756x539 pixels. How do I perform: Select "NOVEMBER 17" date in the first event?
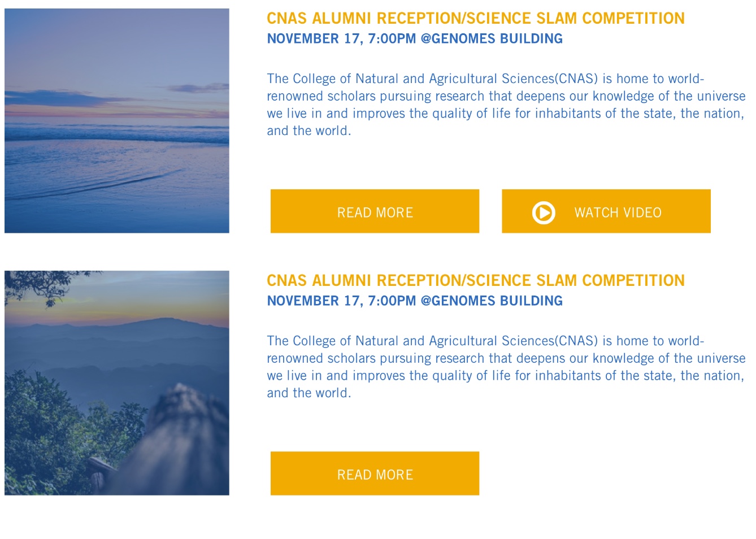[313, 38]
